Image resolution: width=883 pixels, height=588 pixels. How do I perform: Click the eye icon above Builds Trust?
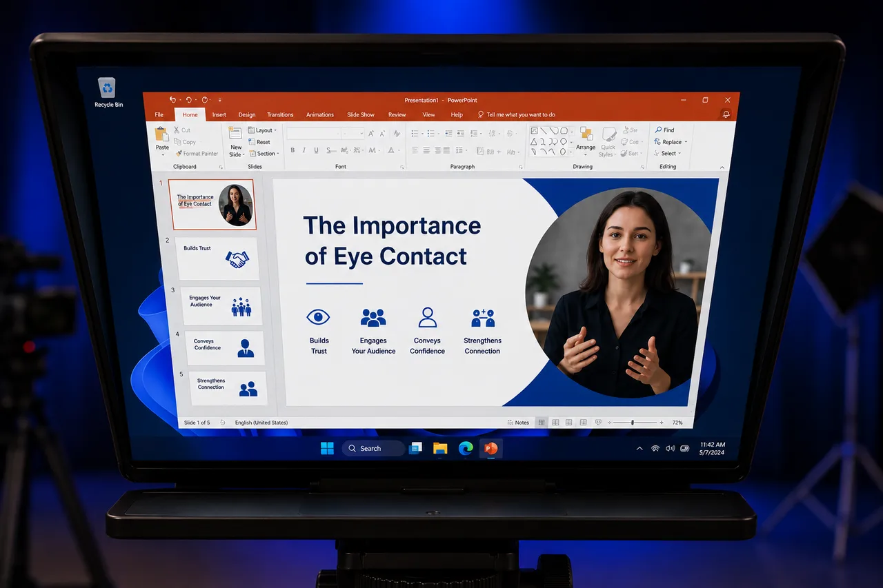pyautogui.click(x=318, y=317)
